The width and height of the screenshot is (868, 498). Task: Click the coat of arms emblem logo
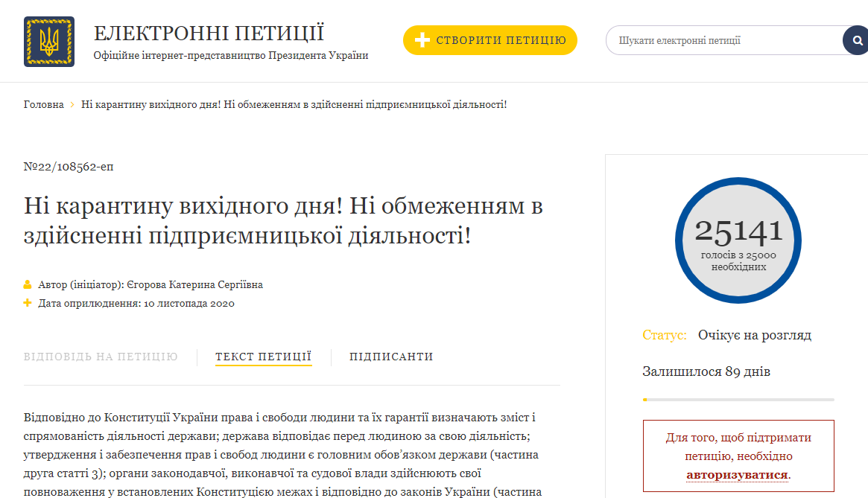(x=50, y=41)
